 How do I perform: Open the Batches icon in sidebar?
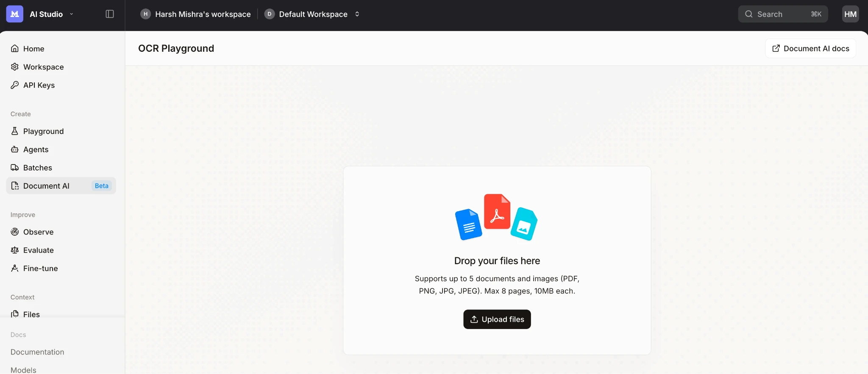pyautogui.click(x=15, y=167)
